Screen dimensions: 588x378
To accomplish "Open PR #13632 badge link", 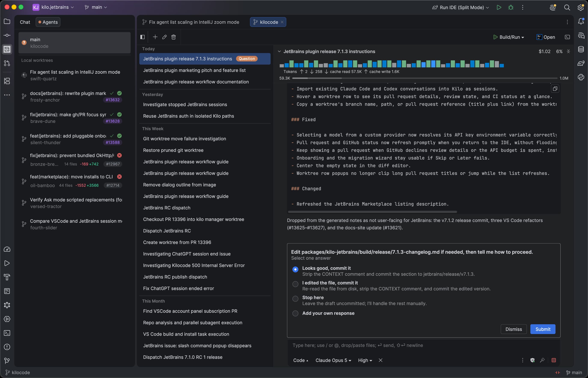I will tap(113, 100).
